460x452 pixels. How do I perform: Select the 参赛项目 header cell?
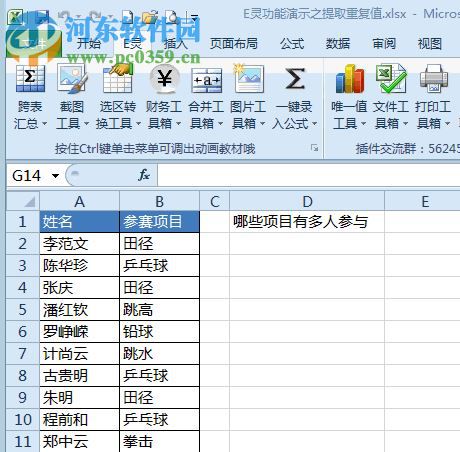tap(159, 222)
